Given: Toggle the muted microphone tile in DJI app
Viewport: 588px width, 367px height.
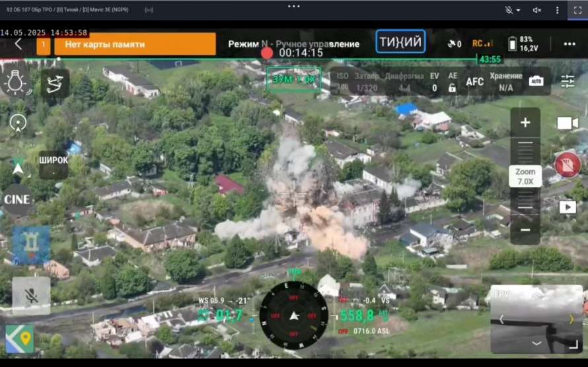Looking at the screenshot, I should click(32, 296).
